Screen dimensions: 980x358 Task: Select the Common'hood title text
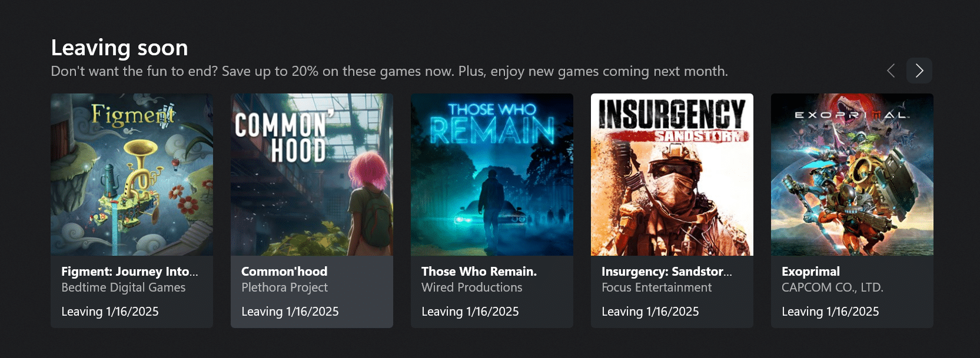(x=284, y=272)
